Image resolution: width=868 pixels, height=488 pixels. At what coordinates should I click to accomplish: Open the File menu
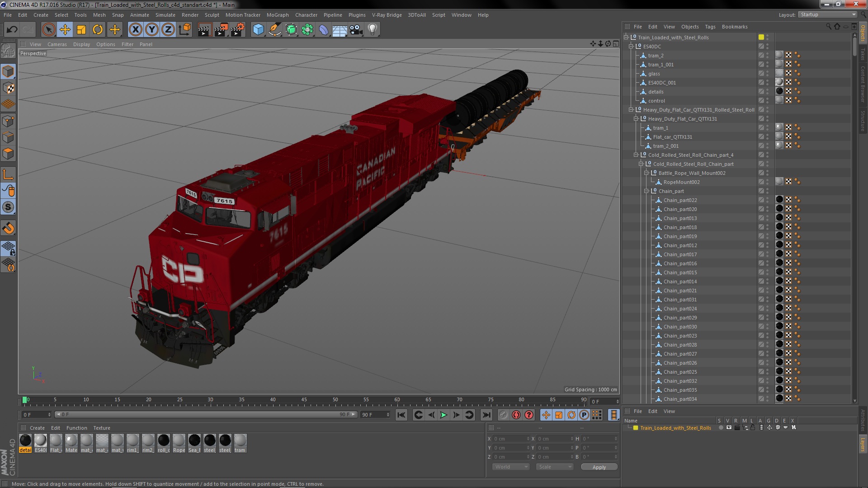8,15
